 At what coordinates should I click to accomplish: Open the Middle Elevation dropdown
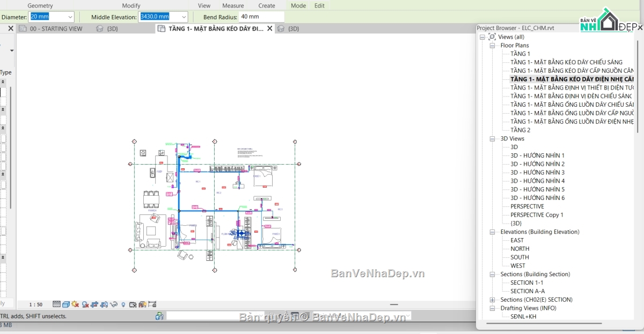coord(184,17)
